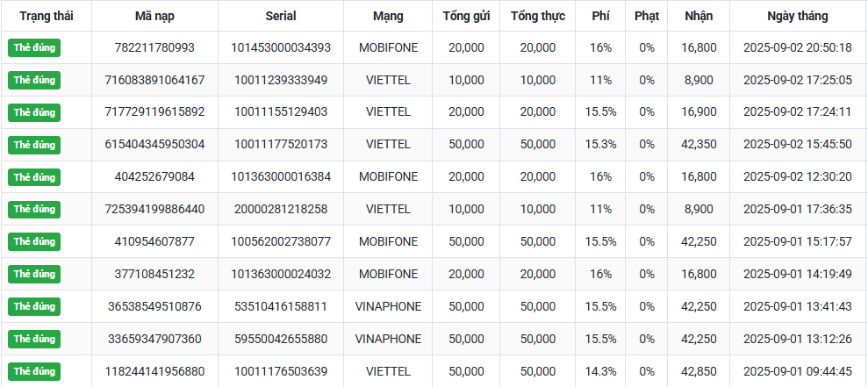868x387 pixels.
Task: Click the 42,850 received amount
Action: tap(699, 371)
